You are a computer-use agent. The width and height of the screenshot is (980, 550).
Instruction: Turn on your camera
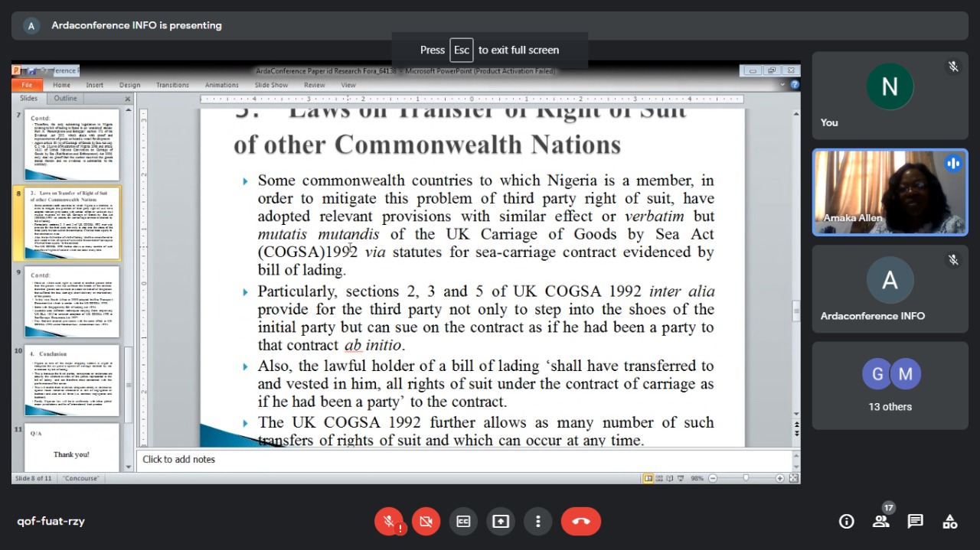pos(426,521)
